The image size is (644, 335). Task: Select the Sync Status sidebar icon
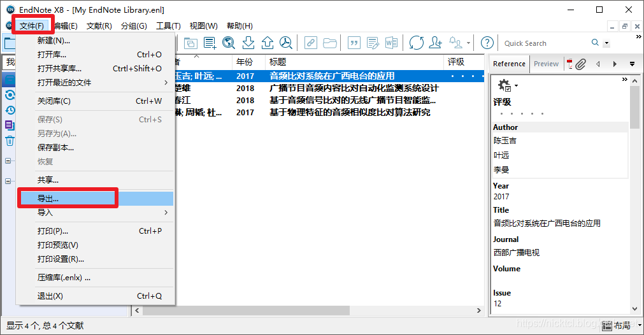(x=10, y=96)
